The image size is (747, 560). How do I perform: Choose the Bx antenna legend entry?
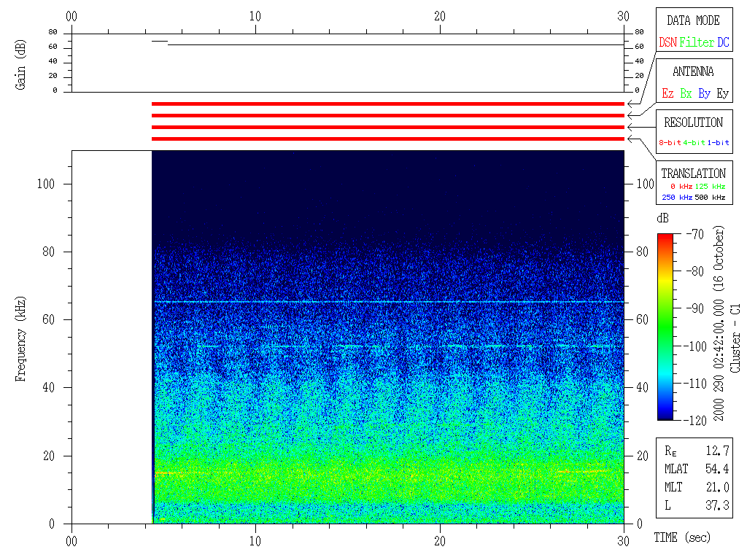(x=686, y=94)
